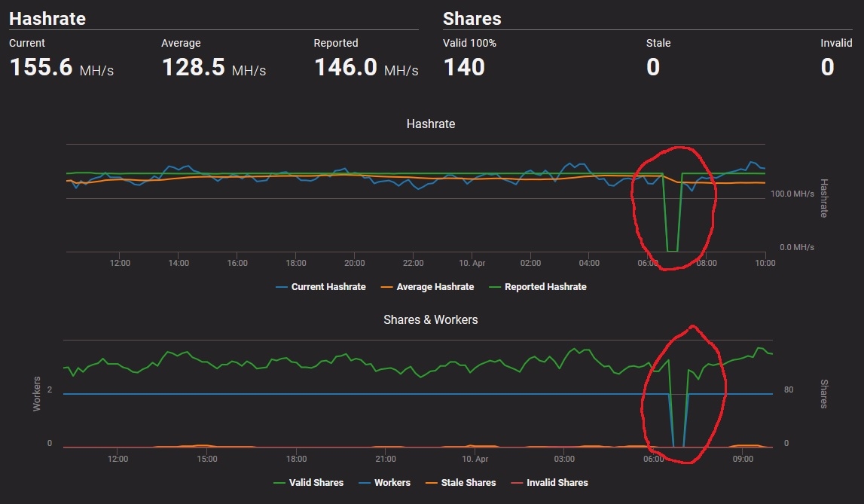
Task: Click the 128.5 MH/s average hashrate value
Action: (214, 67)
